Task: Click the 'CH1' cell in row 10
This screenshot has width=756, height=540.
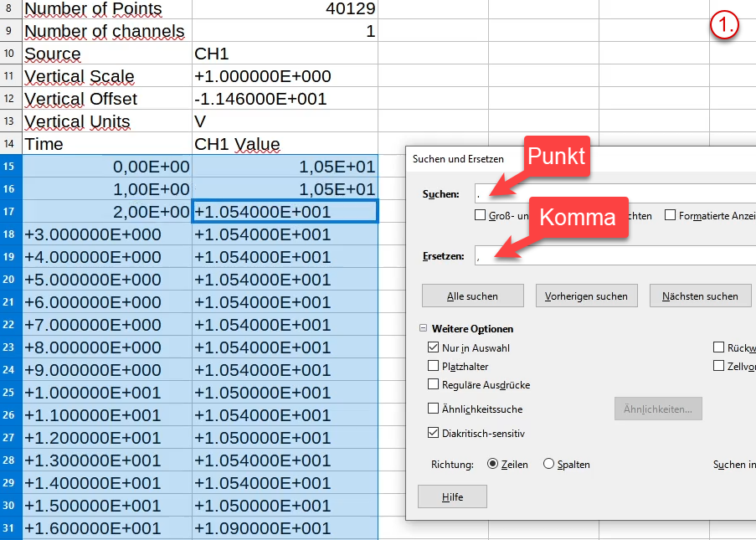Action: pyautogui.click(x=285, y=54)
